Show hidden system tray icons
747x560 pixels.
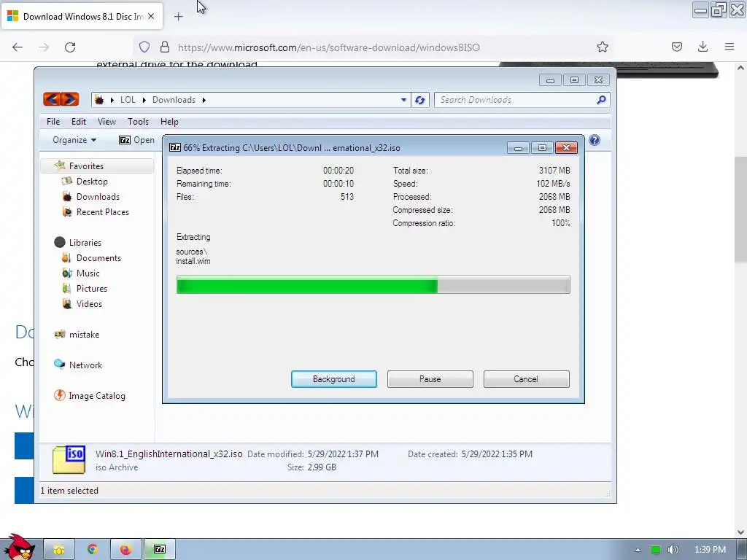[x=638, y=550]
